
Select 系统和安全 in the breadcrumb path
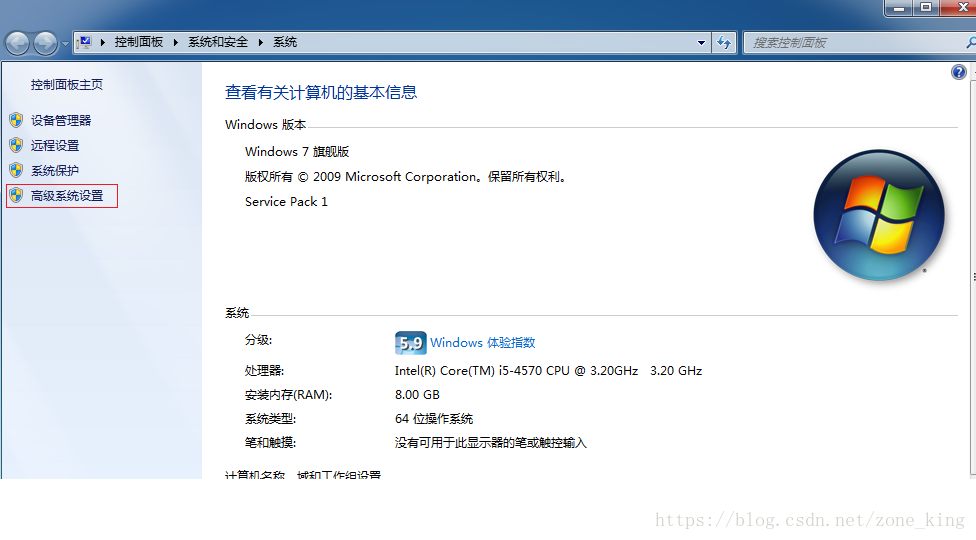[218, 42]
